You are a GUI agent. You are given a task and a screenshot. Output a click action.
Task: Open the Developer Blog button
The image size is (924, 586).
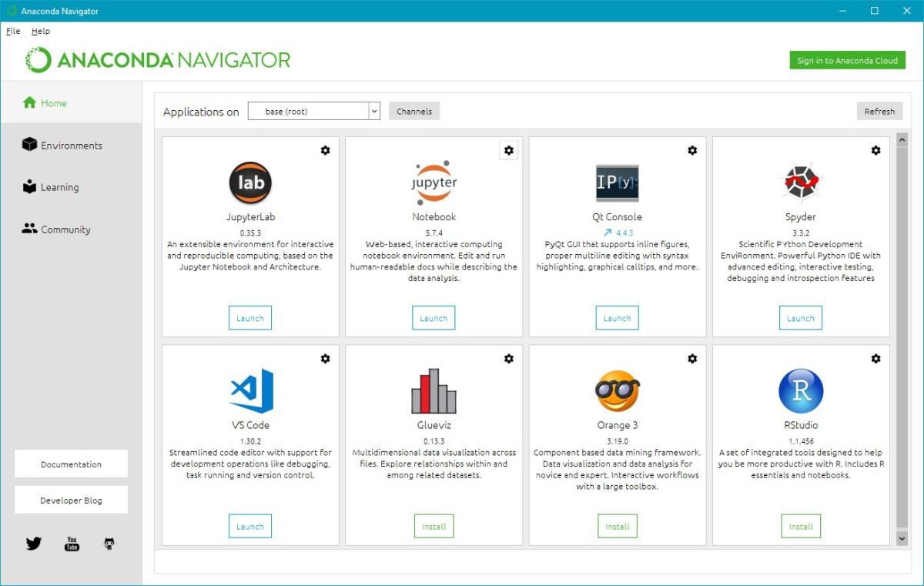coord(71,501)
